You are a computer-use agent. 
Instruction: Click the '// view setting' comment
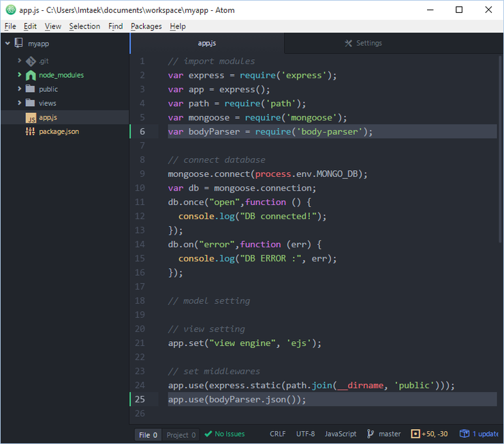pyautogui.click(x=206, y=329)
